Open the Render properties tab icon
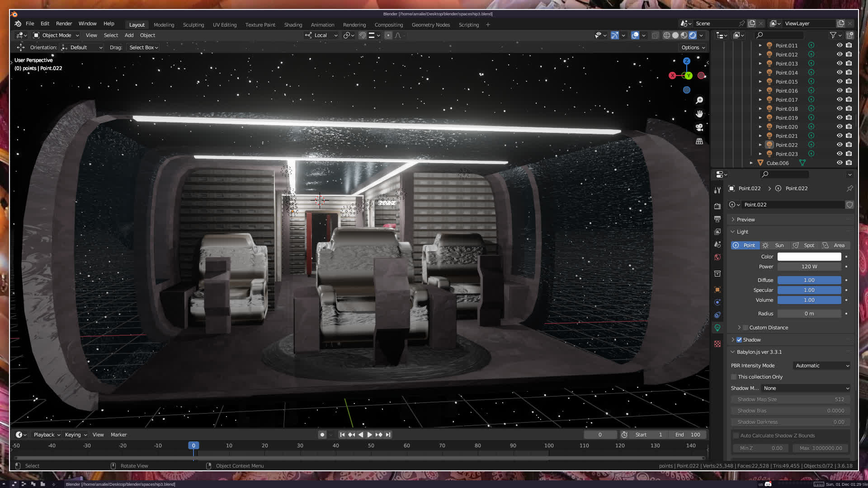Image resolution: width=868 pixels, height=488 pixels. click(x=717, y=206)
